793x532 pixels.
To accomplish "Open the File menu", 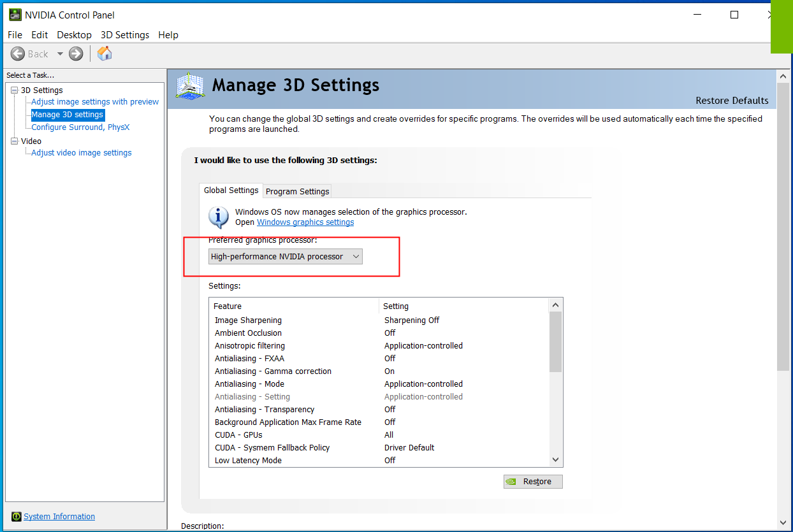I will tap(15, 35).
